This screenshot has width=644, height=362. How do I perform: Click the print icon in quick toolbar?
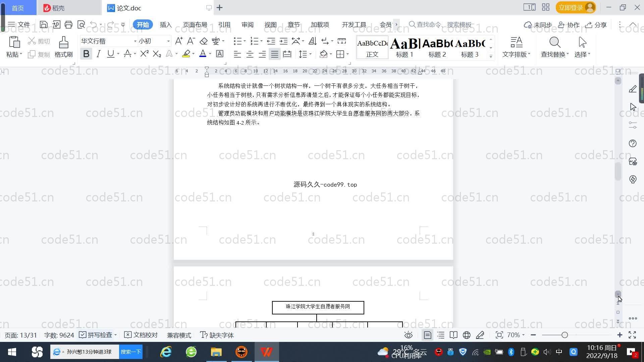[68, 24]
